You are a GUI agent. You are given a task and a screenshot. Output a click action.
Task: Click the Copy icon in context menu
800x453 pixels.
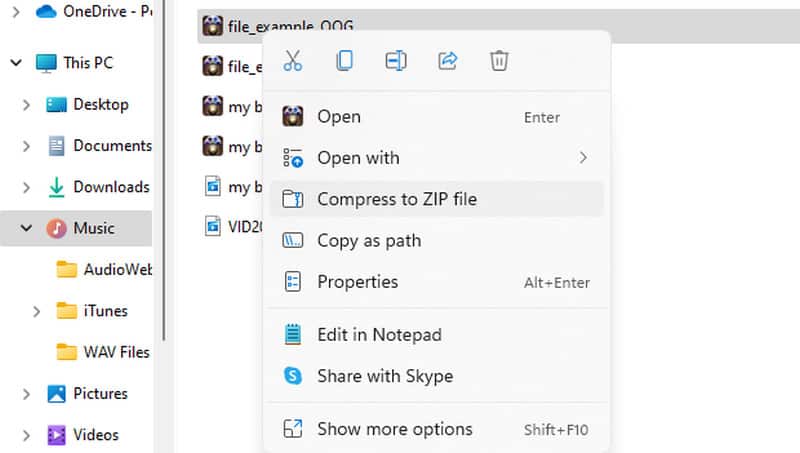pos(345,61)
